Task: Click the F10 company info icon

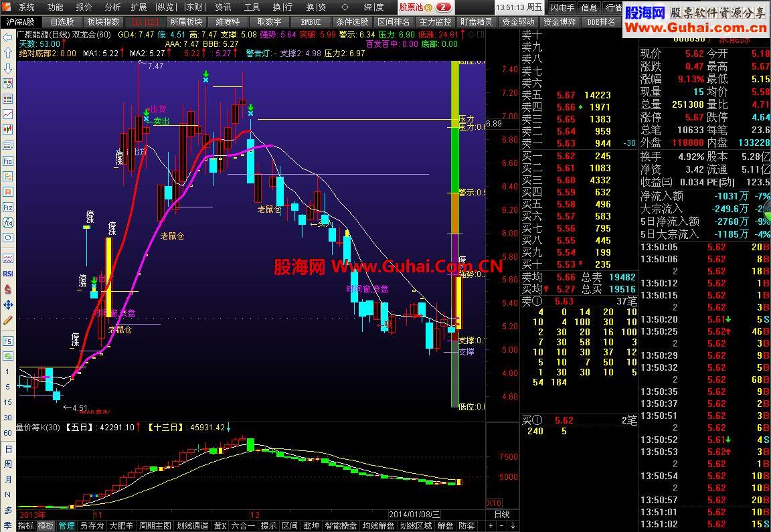Action: point(7,161)
